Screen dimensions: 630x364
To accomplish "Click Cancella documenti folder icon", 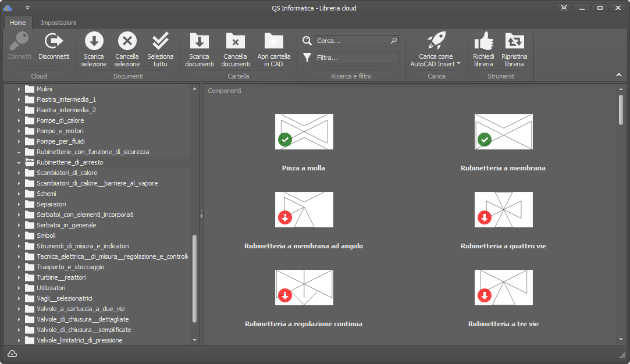I will (235, 41).
